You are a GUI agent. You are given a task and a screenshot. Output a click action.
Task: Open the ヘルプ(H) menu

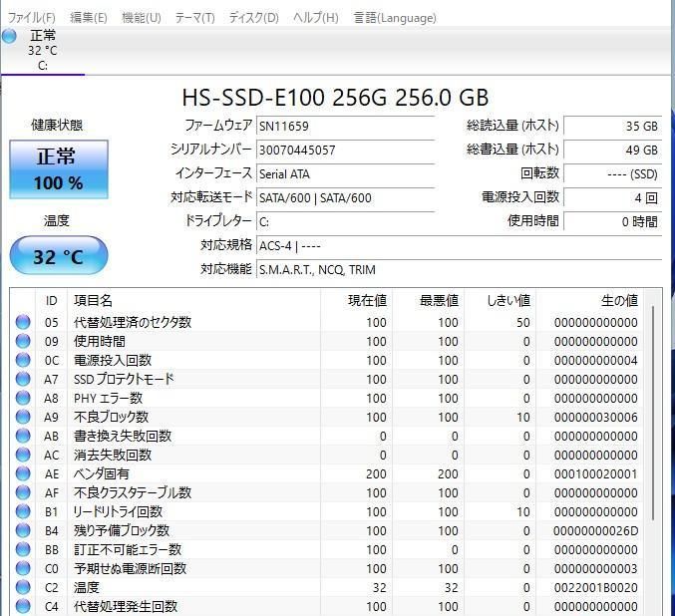click(315, 18)
